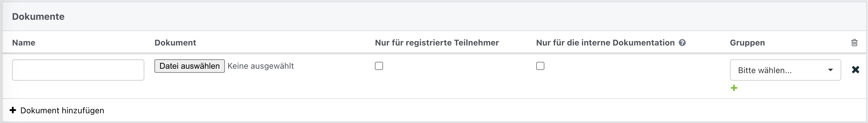Click the trash icon in table header
This screenshot has width=868, height=123.
(x=854, y=43)
